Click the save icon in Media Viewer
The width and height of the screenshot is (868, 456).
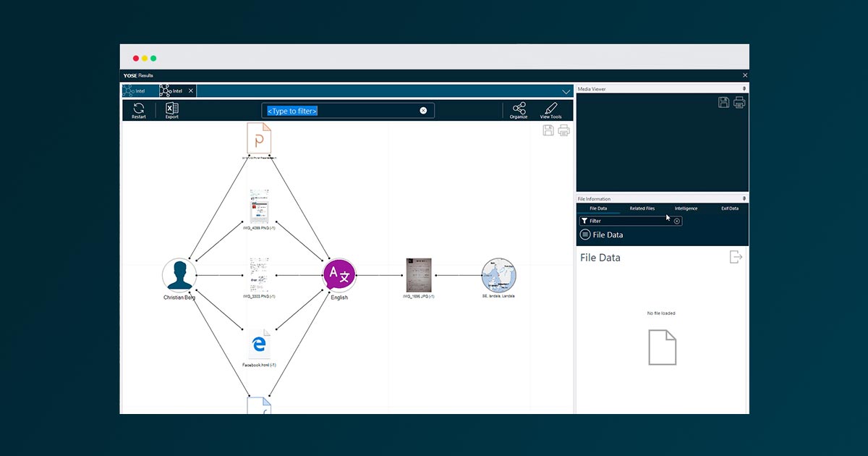point(723,103)
